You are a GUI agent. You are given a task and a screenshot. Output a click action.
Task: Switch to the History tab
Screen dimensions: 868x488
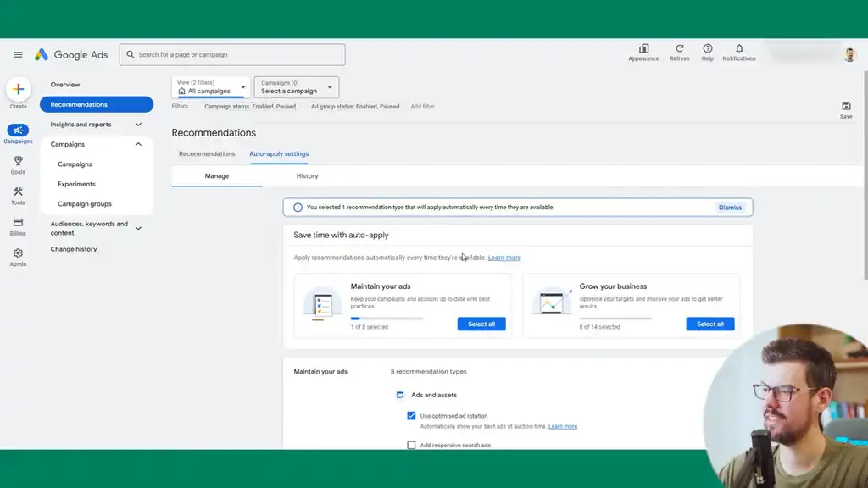point(307,175)
